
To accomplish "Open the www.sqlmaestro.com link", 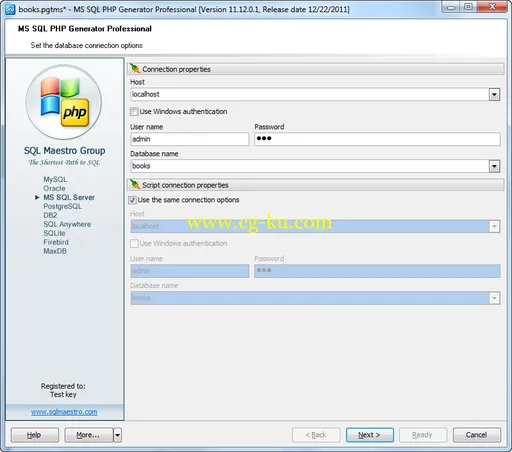I will pyautogui.click(x=64, y=412).
